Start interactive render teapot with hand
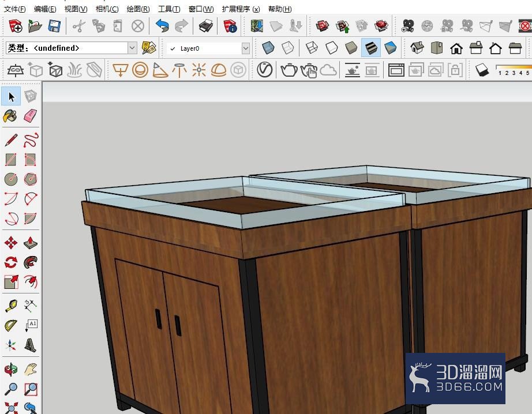The image size is (532, 414). click(309, 70)
